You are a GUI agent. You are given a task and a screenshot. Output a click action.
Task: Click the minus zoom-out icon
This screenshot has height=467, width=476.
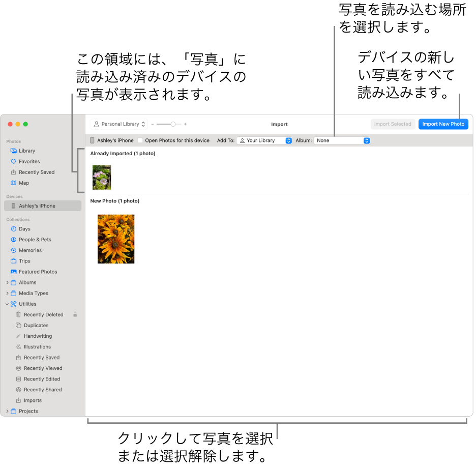153,124
